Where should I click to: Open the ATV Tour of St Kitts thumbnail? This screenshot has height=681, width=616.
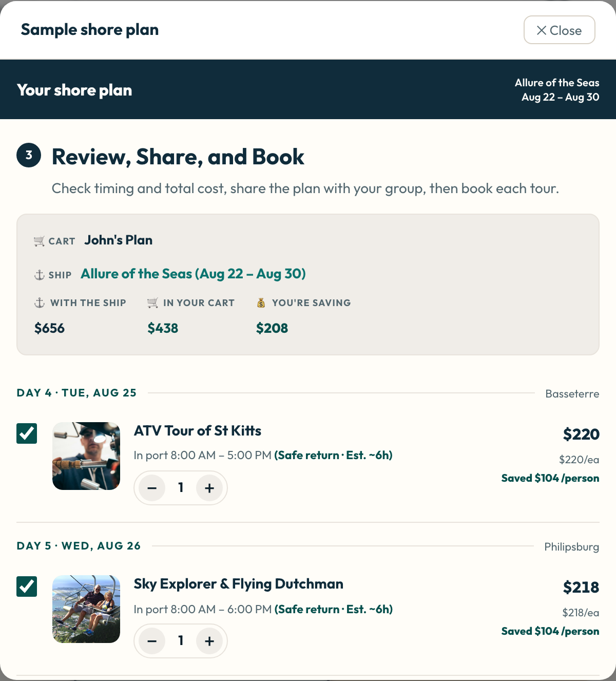point(86,456)
